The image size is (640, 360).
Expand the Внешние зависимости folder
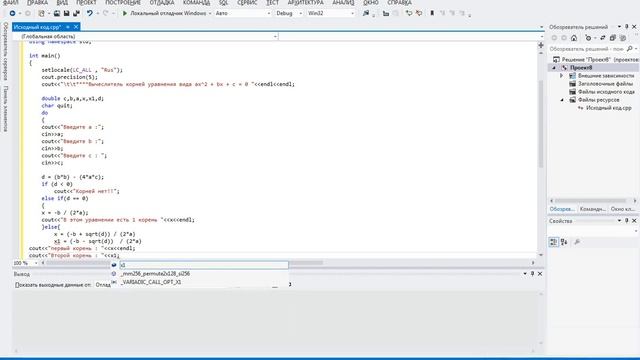[561, 76]
